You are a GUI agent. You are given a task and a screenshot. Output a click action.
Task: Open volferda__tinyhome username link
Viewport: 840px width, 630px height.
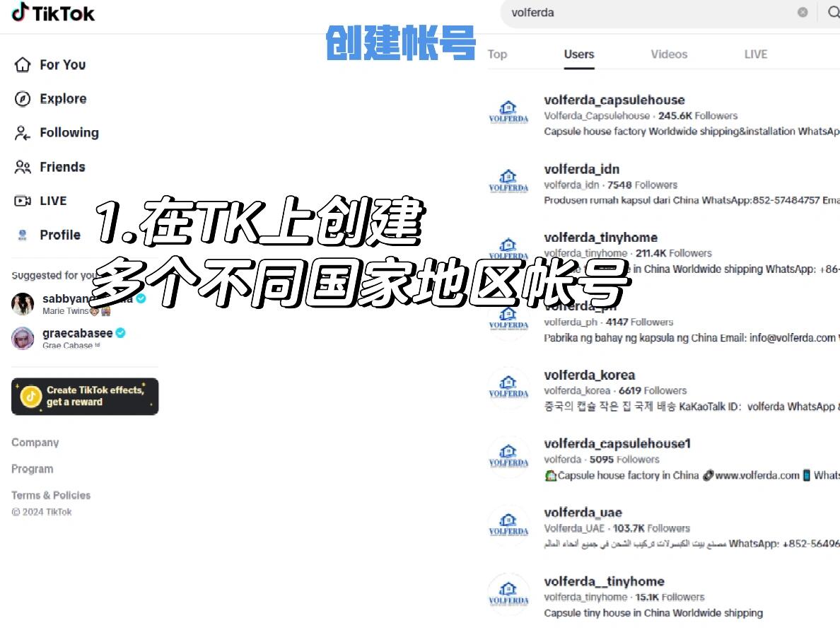[604, 581]
